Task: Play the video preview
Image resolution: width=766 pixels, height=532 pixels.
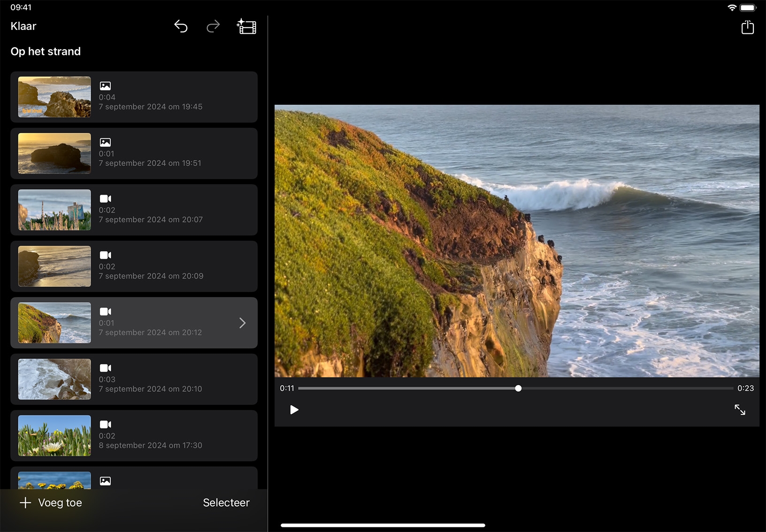Action: (x=294, y=410)
